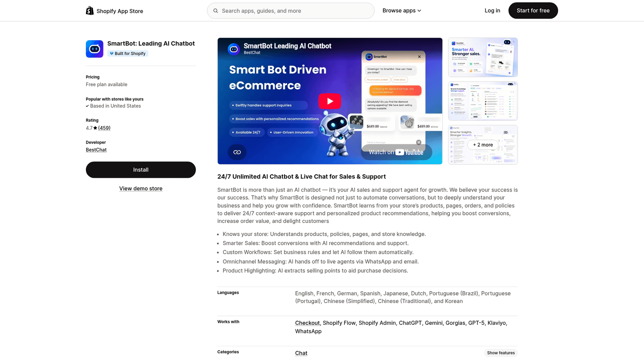Viewport: 644px width, 362px height.
Task: Expand the Browse apps dropdown
Action: [402, 11]
